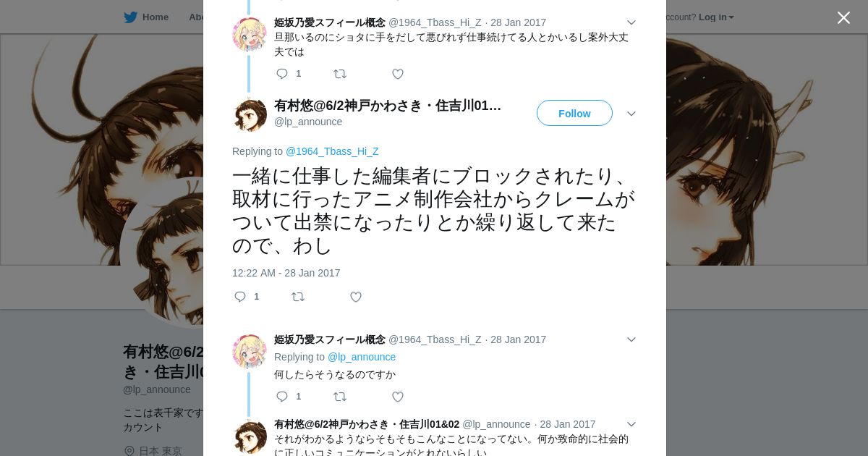
Task: Click the reply icon under the main tweet
Action: coord(240,297)
